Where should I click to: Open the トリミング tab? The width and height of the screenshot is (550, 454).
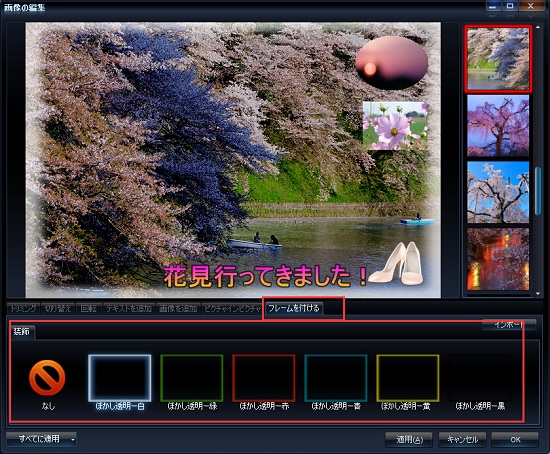23,308
